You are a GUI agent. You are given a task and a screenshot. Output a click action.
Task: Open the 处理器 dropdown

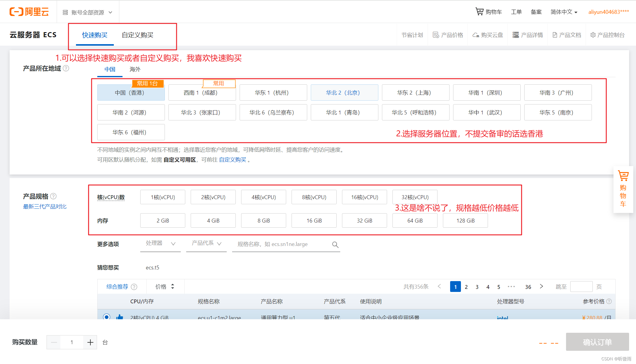(x=160, y=243)
